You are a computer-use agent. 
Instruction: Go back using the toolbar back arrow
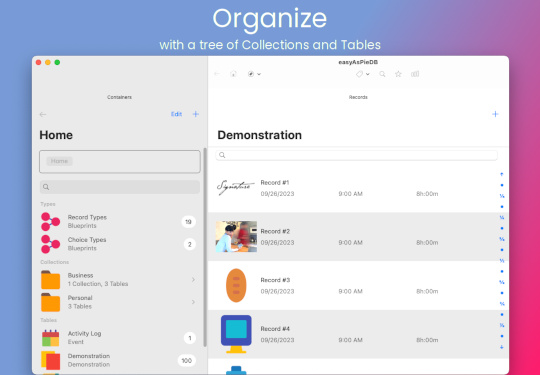coord(217,74)
